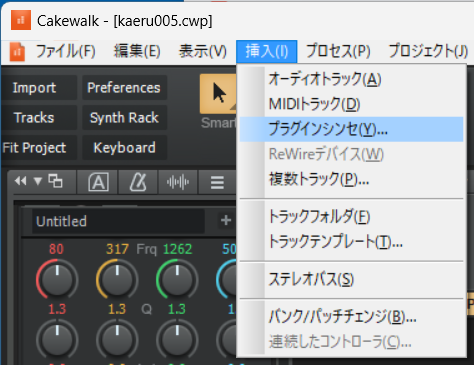Viewport: 474px width, 365px height.
Task: Open the 表示(V) menu
Action: [202, 51]
